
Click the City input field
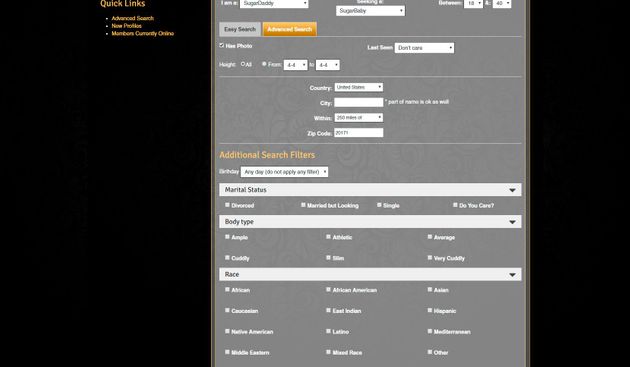tap(358, 103)
